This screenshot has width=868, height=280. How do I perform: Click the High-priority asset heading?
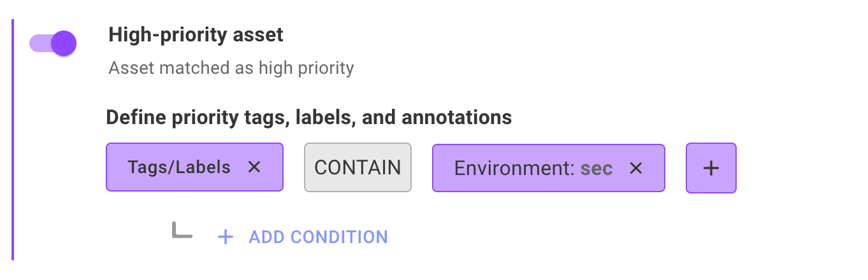tap(196, 34)
